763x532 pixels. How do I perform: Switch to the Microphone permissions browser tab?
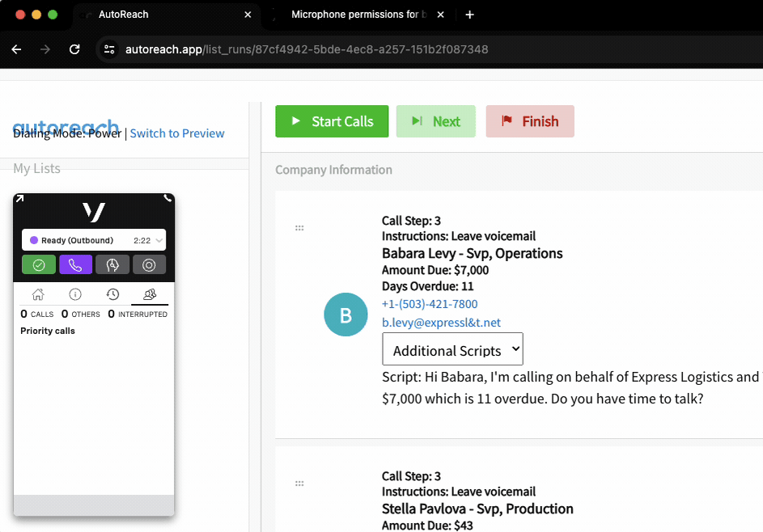coord(359,15)
